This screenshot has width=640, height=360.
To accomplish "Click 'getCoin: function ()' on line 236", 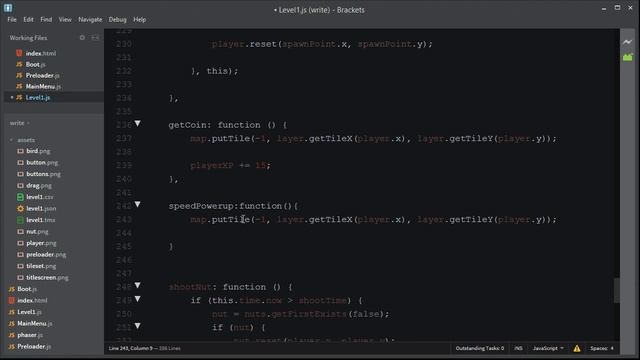I will click(x=222, y=125).
